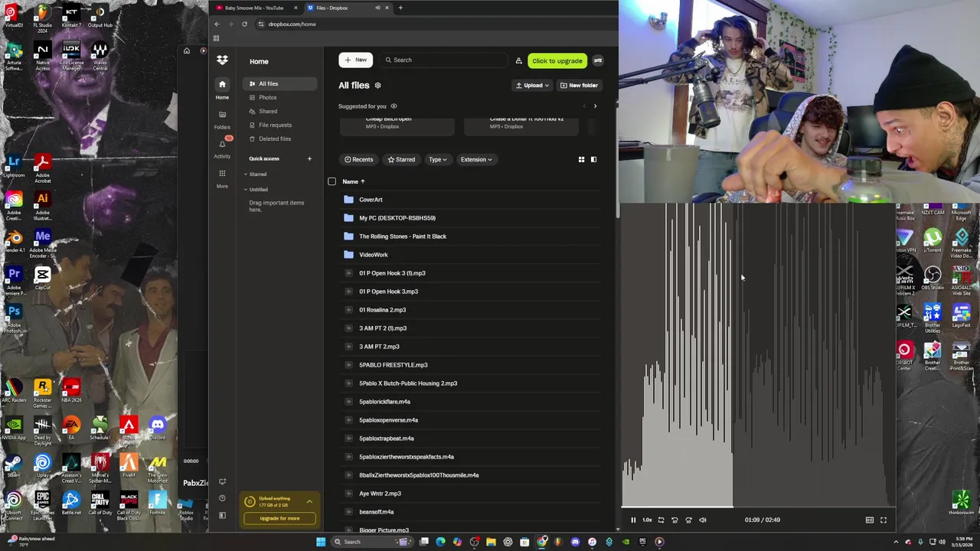
Task: Open the CoverArt folder
Action: click(x=371, y=200)
